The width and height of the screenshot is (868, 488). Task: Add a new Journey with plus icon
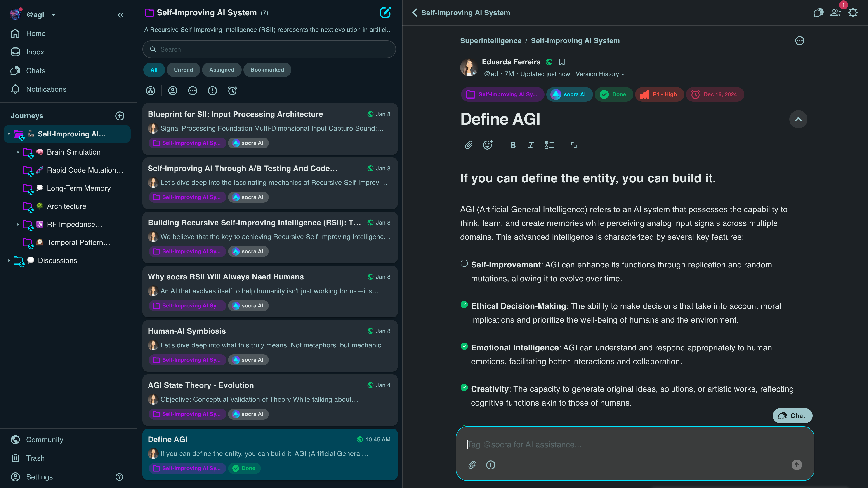[x=120, y=116]
